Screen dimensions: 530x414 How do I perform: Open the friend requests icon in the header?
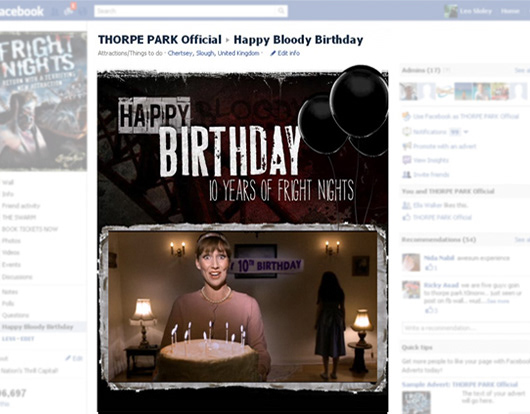[x=55, y=11]
